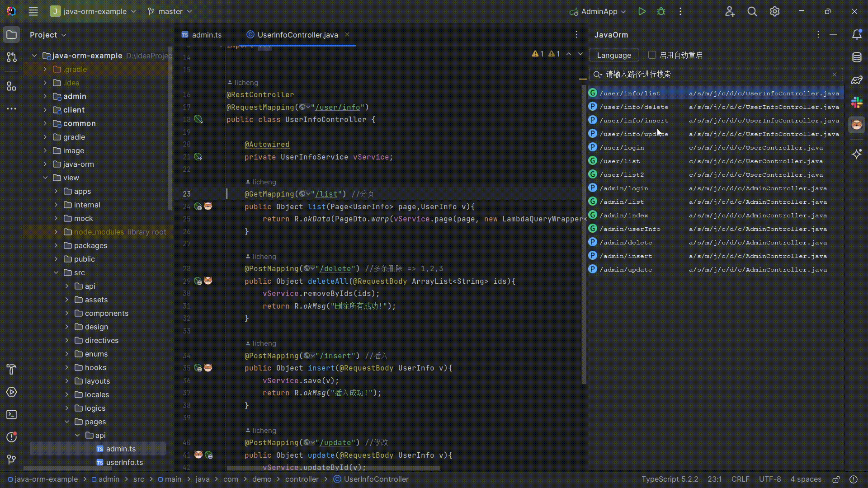Open the main hamburger menu
This screenshot has height=488, width=868.
click(33, 11)
